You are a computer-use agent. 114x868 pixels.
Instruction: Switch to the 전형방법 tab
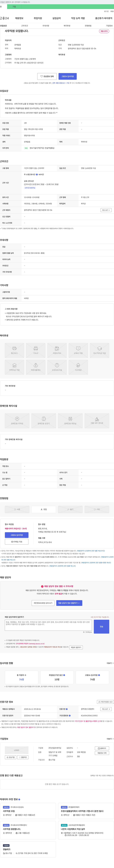(88, 26)
